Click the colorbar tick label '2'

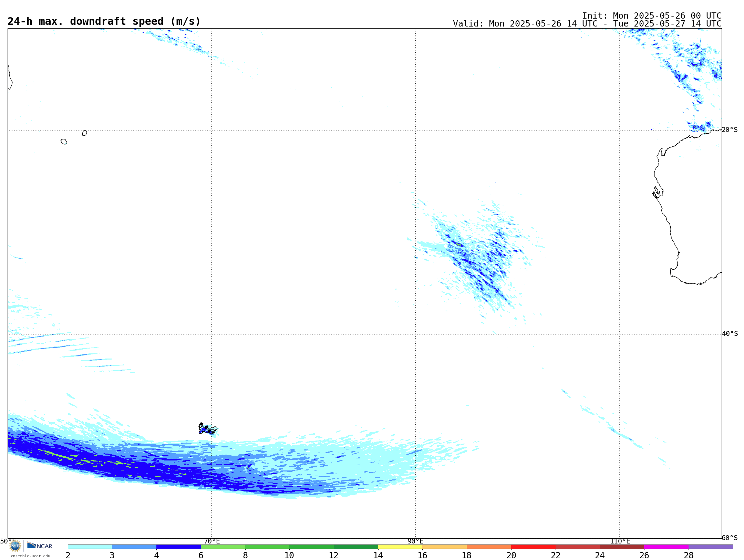pos(68,555)
